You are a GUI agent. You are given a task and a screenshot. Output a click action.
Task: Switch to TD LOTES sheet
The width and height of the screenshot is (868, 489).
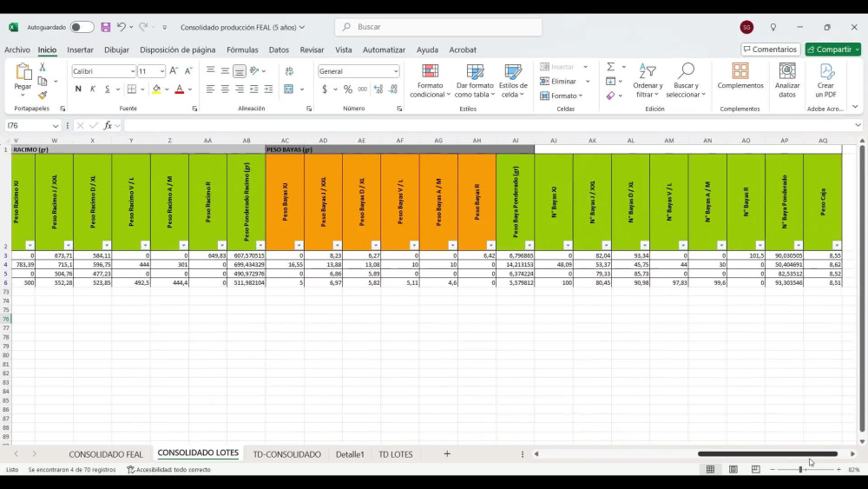click(x=395, y=454)
